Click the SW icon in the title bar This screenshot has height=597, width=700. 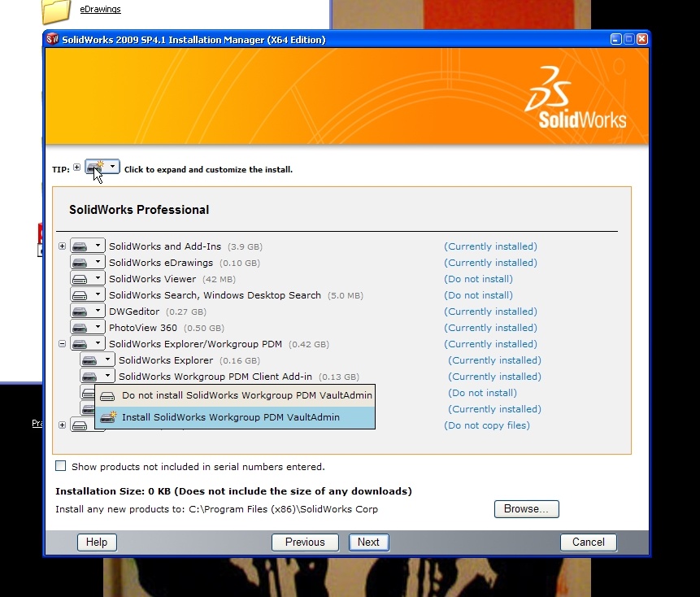(x=53, y=39)
